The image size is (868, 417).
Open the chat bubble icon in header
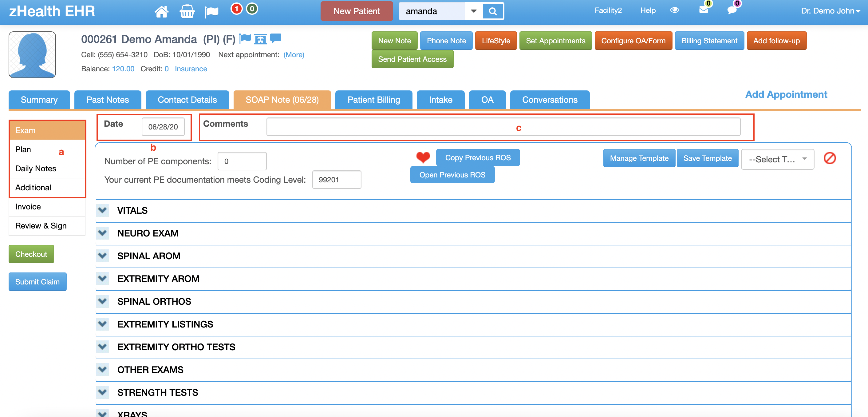click(x=732, y=10)
